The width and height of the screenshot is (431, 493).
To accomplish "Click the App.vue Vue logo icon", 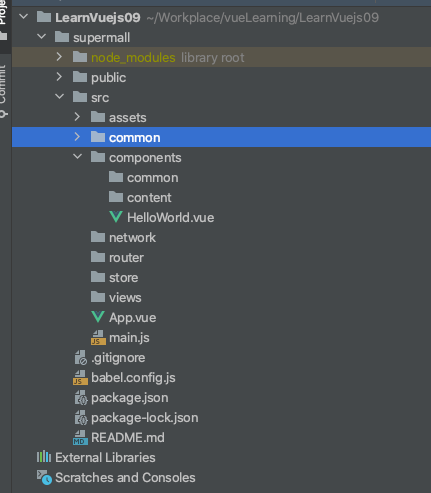I will 98,317.
